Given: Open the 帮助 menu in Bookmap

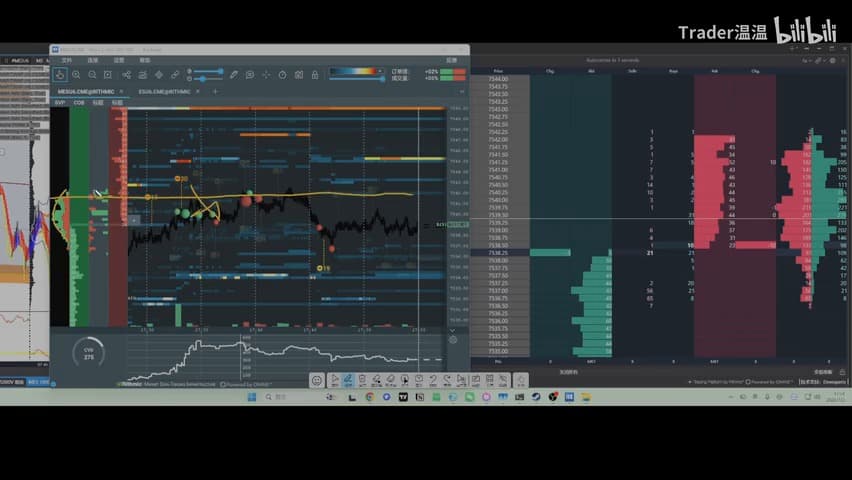Looking at the screenshot, I should tap(145, 60).
